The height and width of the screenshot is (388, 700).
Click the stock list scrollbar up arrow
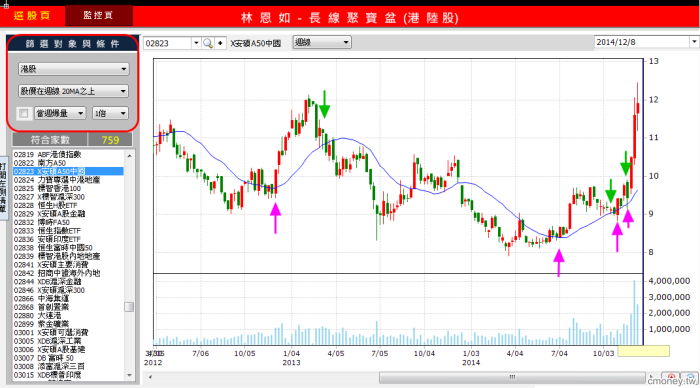(129, 156)
